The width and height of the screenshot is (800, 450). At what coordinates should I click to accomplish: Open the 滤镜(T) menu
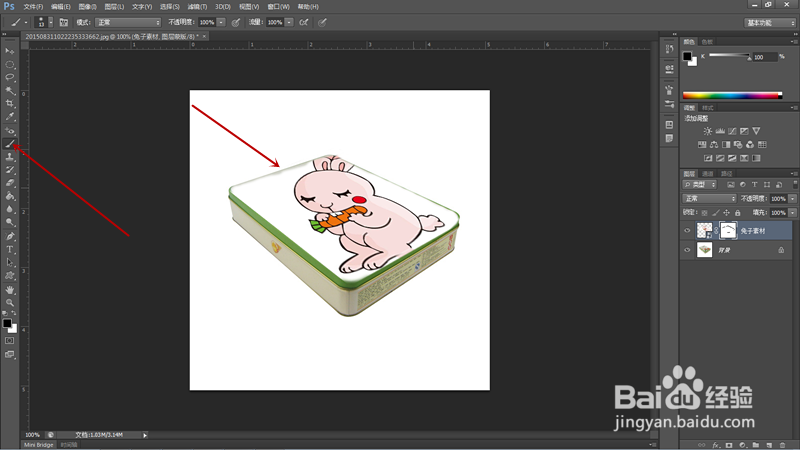[197, 7]
